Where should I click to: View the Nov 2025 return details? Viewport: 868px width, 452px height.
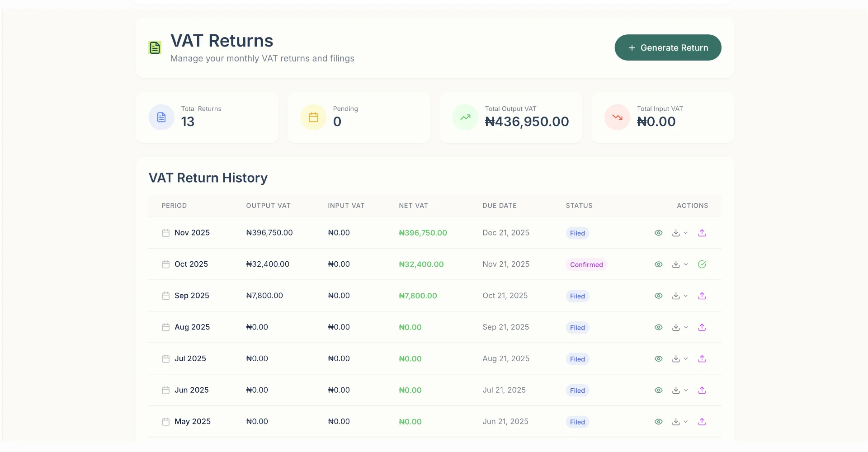point(658,233)
